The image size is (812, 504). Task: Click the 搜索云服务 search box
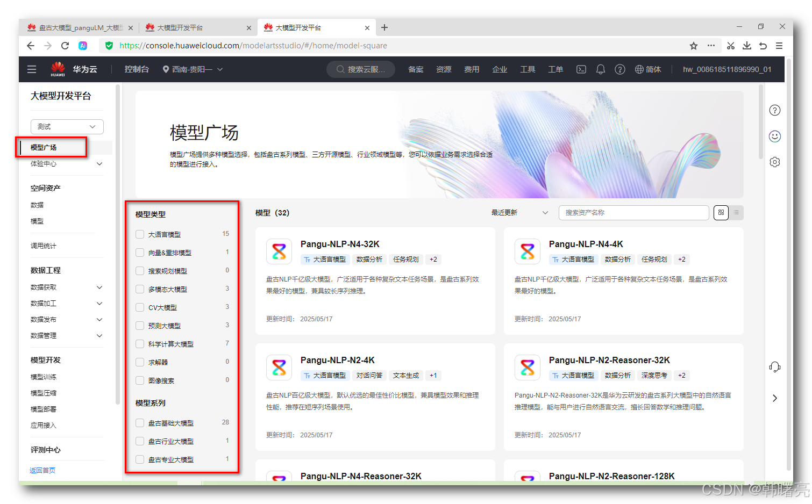(361, 69)
